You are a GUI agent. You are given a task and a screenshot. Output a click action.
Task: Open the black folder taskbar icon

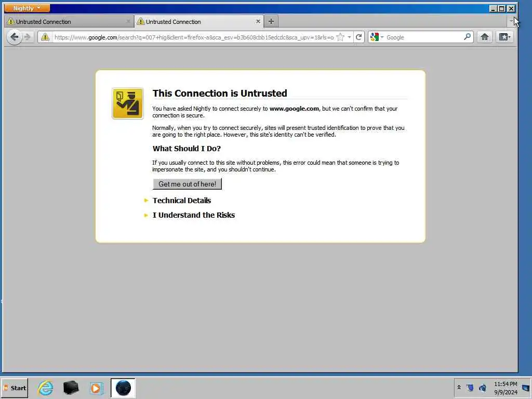71,388
